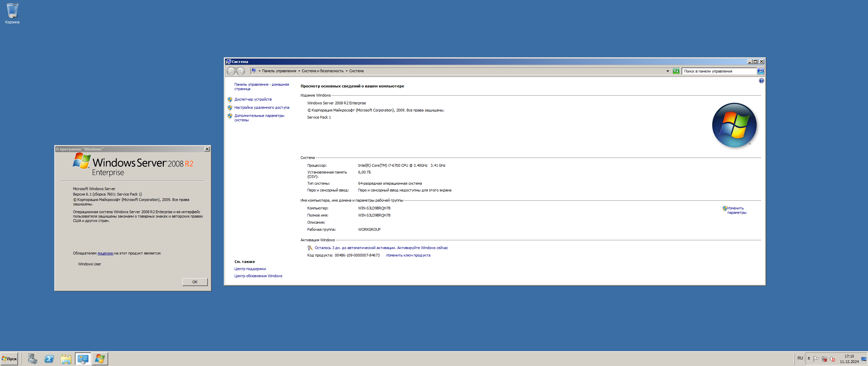The width and height of the screenshot is (868, 366).
Task: Click OK in the About Windows dialog
Action: click(195, 282)
